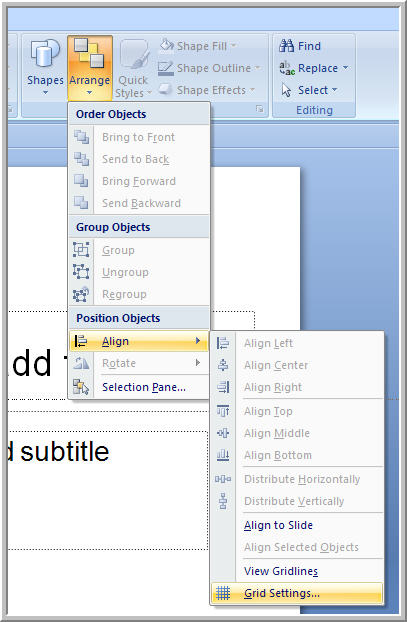Click the Align Left icon
This screenshot has height=622, width=407.
tap(223, 343)
